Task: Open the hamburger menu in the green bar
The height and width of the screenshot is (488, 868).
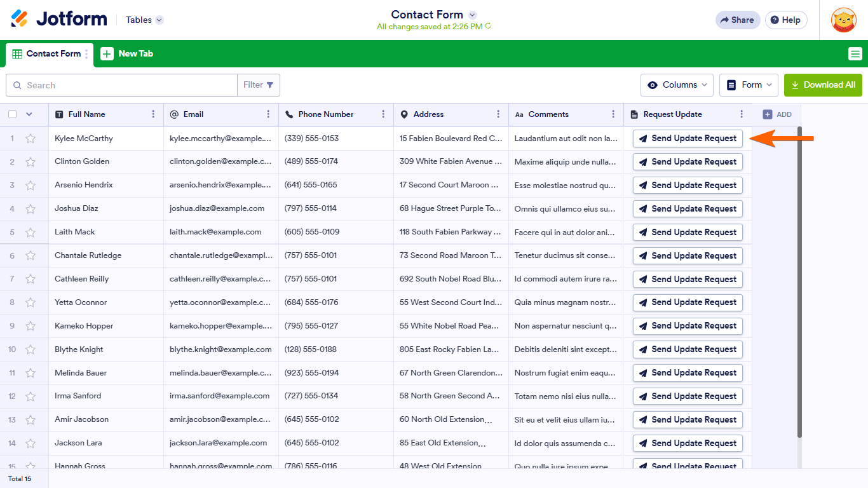Action: [x=855, y=54]
